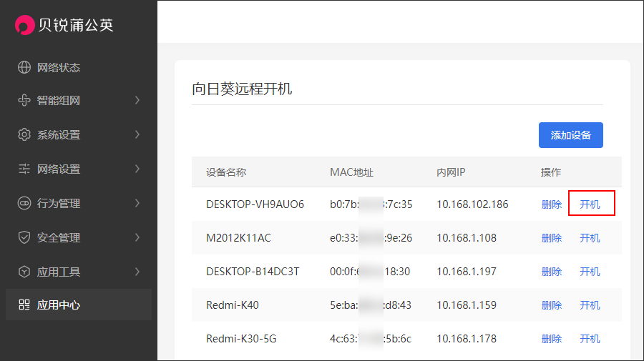Viewport: 644px width, 361px height.
Task: Click the 添加设备 button
Action: point(571,135)
